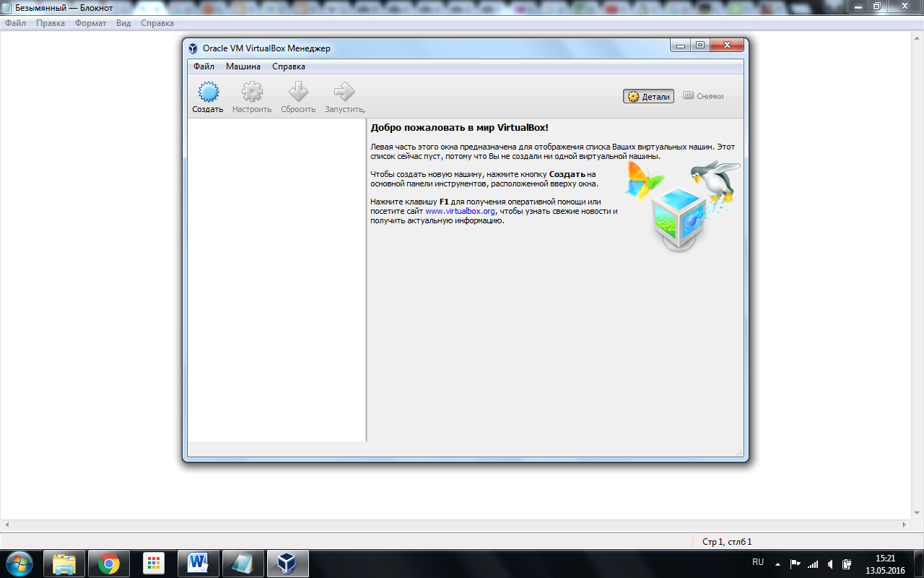924x578 pixels.
Task: Switch to the Детали view
Action: (x=648, y=96)
